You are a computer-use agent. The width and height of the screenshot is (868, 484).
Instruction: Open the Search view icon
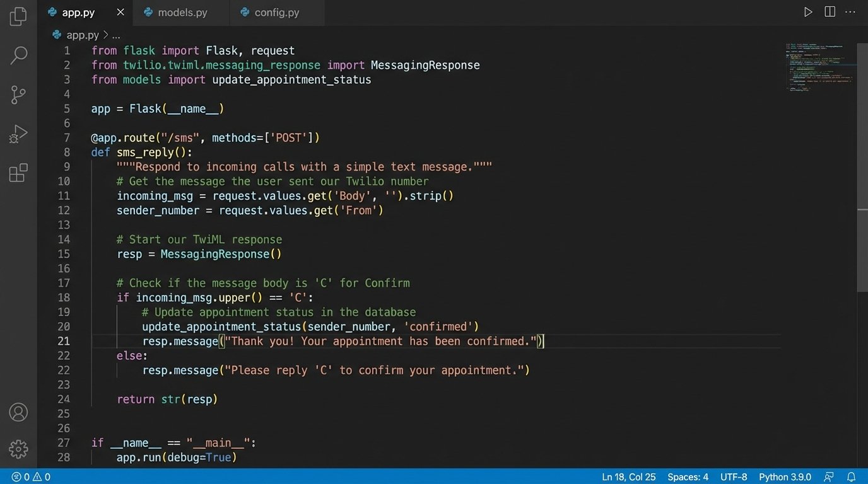18,55
